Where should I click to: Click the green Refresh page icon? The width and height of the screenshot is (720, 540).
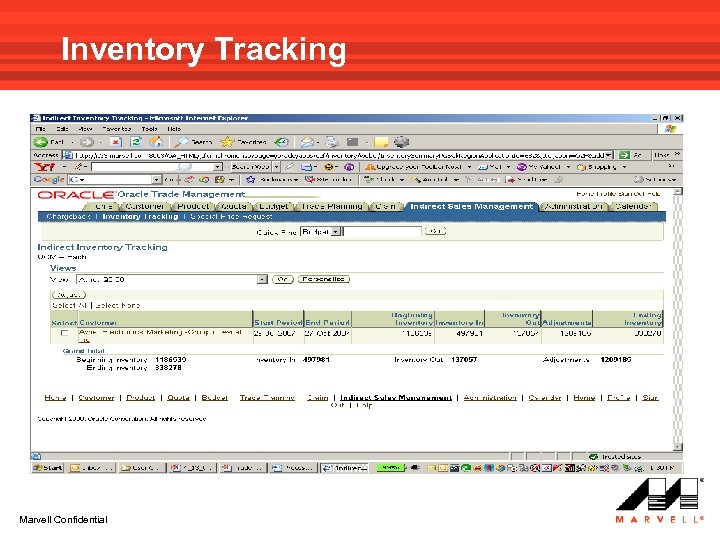[135, 142]
